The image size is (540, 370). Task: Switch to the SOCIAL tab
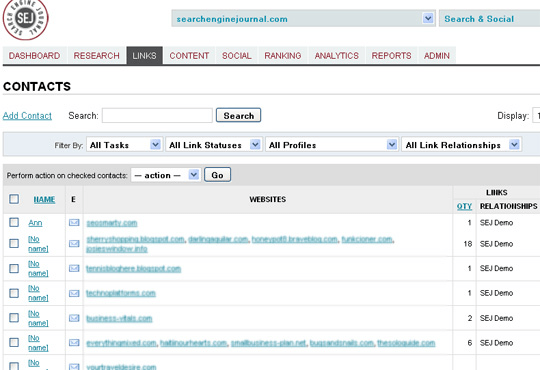click(x=237, y=55)
